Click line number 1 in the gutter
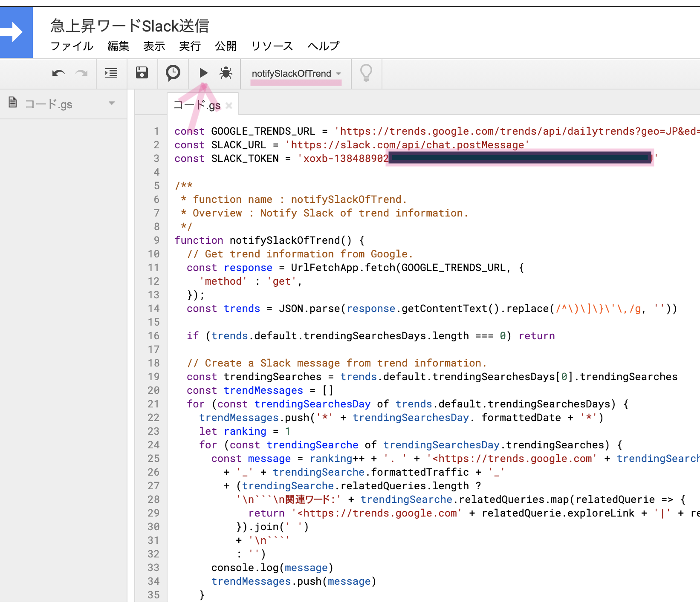 tap(156, 131)
